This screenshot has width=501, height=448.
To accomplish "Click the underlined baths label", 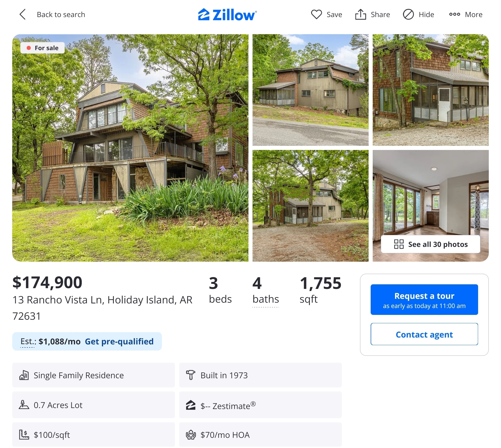I will (x=266, y=299).
